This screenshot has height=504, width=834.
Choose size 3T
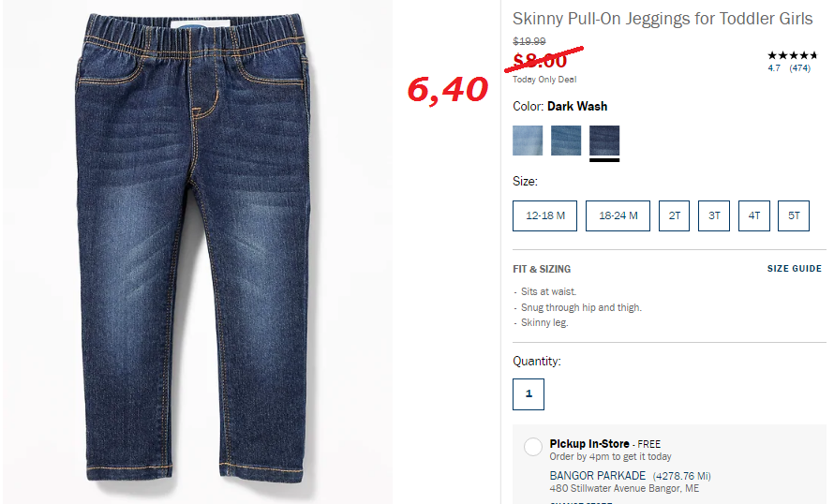[714, 215]
